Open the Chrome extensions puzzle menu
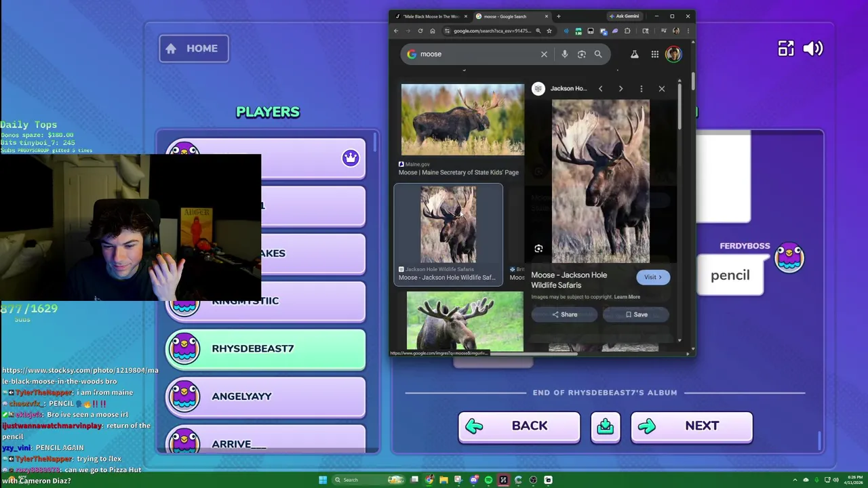This screenshot has width=868, height=488. coord(627,30)
